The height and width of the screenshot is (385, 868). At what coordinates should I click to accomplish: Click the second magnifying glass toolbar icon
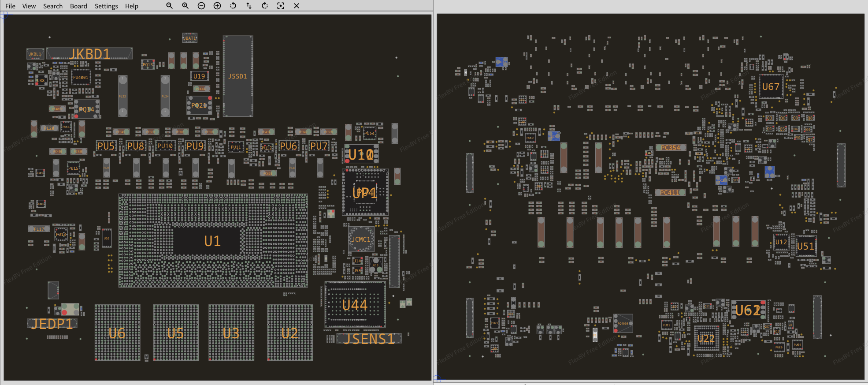click(185, 6)
